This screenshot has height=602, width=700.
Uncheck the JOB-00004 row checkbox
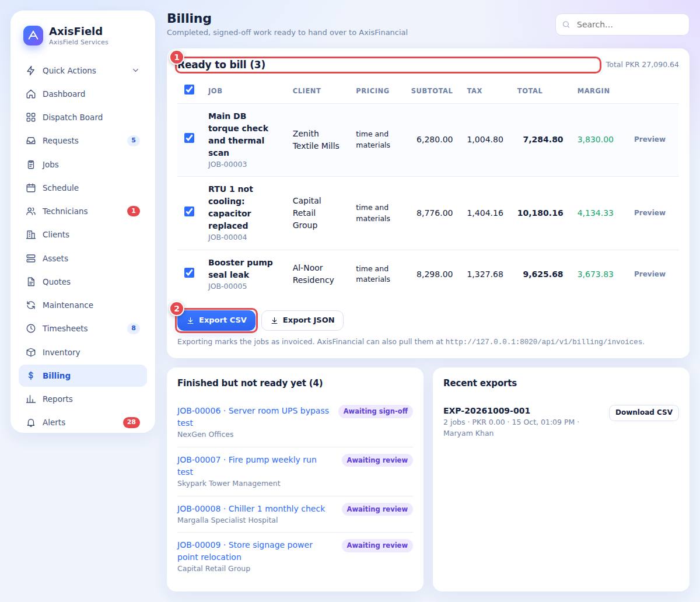point(189,212)
